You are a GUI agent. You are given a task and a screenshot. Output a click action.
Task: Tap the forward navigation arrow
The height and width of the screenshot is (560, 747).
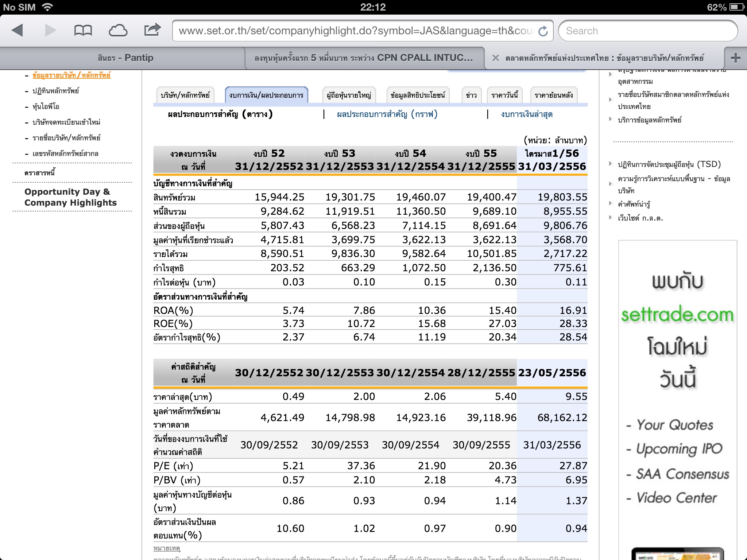tap(50, 31)
